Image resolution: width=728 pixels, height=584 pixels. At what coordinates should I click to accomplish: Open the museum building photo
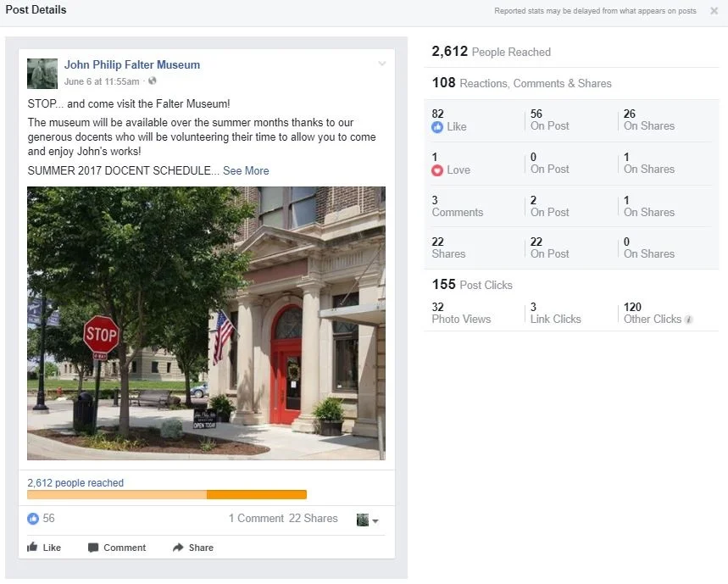(206, 323)
